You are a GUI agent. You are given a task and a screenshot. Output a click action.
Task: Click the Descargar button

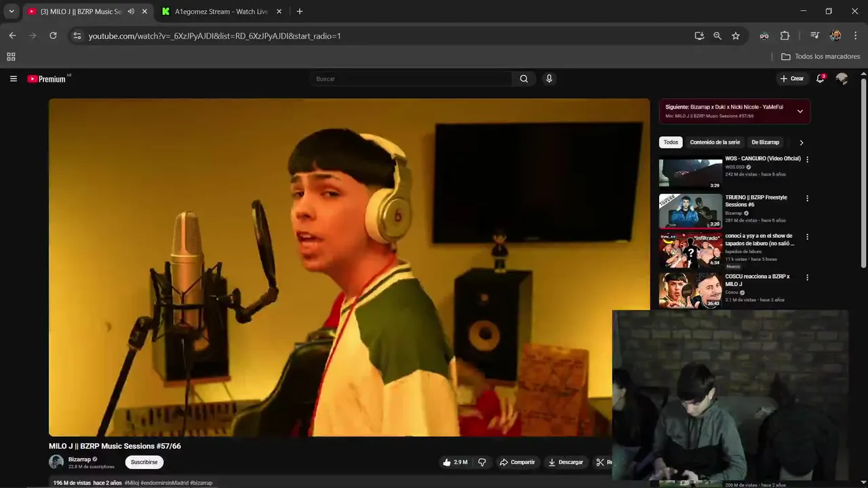pos(566,462)
